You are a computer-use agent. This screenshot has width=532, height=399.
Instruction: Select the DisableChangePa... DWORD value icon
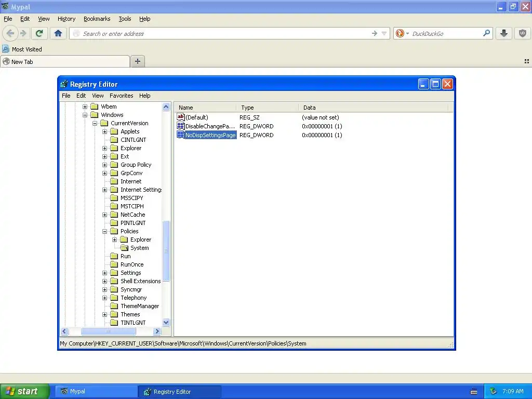[x=180, y=126]
